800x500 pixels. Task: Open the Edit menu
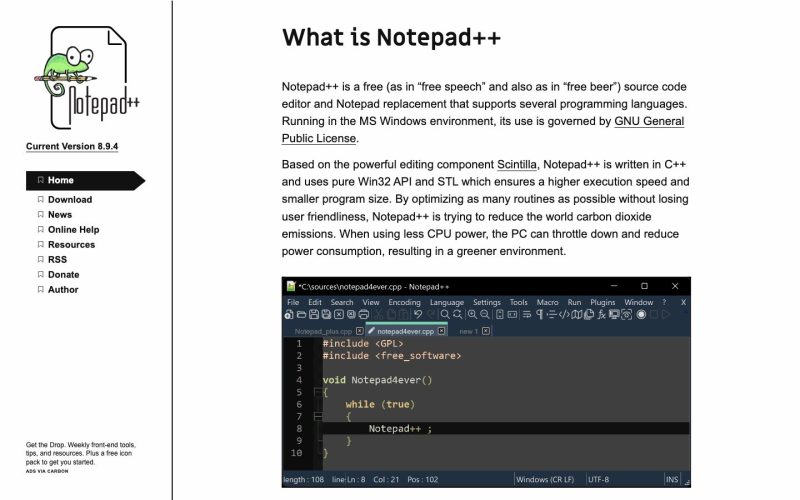click(x=315, y=302)
